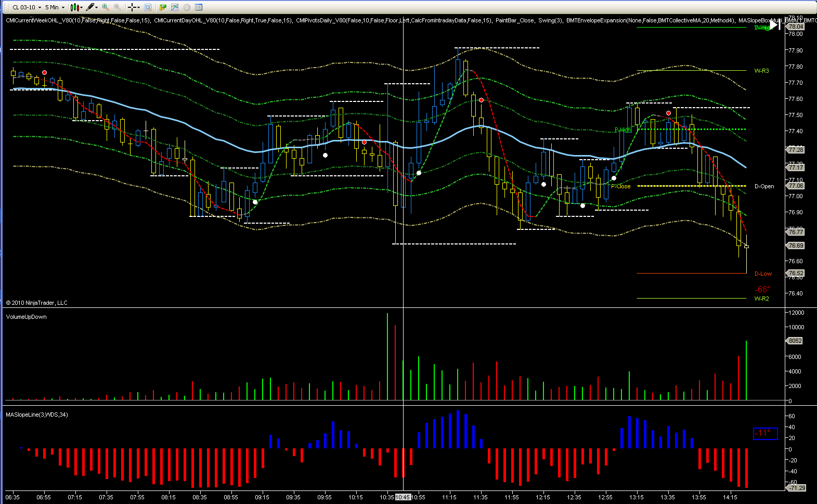The width and height of the screenshot is (817, 504).
Task: Click the 12000 volume axis label
Action: tap(796, 313)
